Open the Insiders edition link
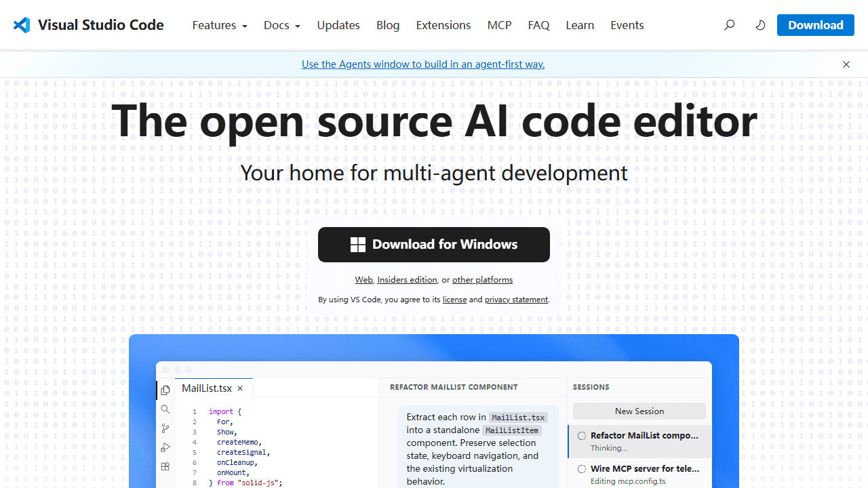 tap(407, 280)
